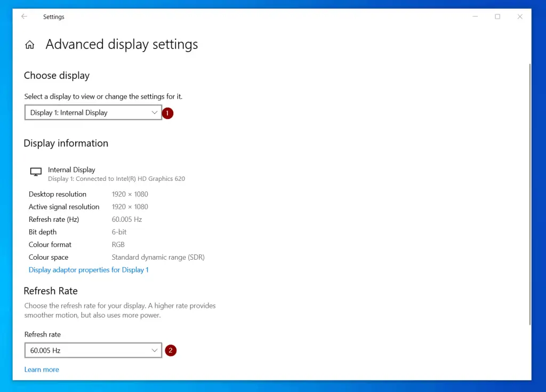Click the Standard dynamic range (SDR) value
Screen dimensions: 546x392
(x=158, y=257)
